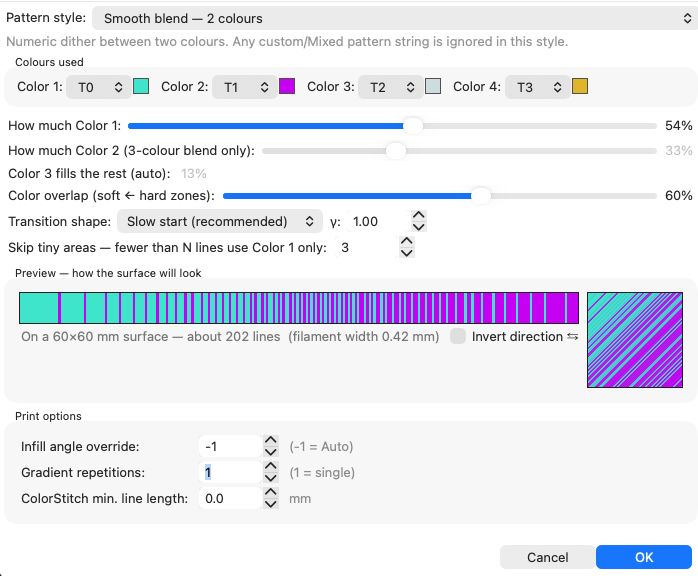
Task: Click the gamma value field 1.00
Action: point(378,221)
